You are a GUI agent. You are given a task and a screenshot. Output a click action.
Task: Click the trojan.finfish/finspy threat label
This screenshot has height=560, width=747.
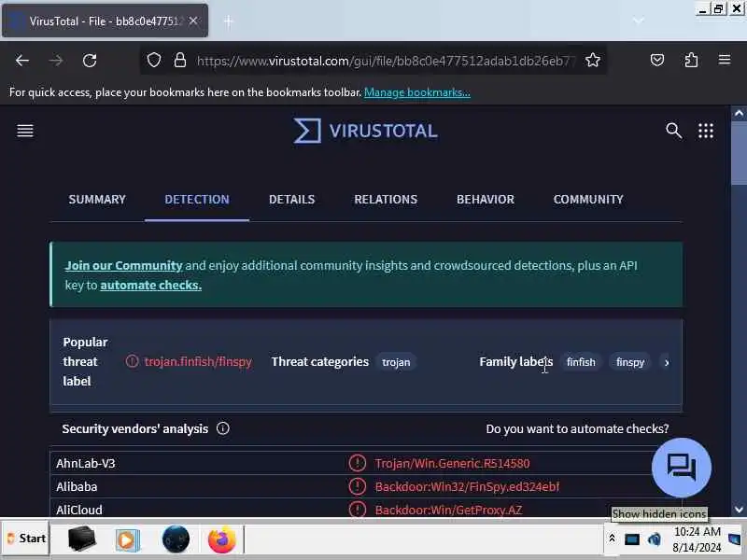click(x=198, y=362)
